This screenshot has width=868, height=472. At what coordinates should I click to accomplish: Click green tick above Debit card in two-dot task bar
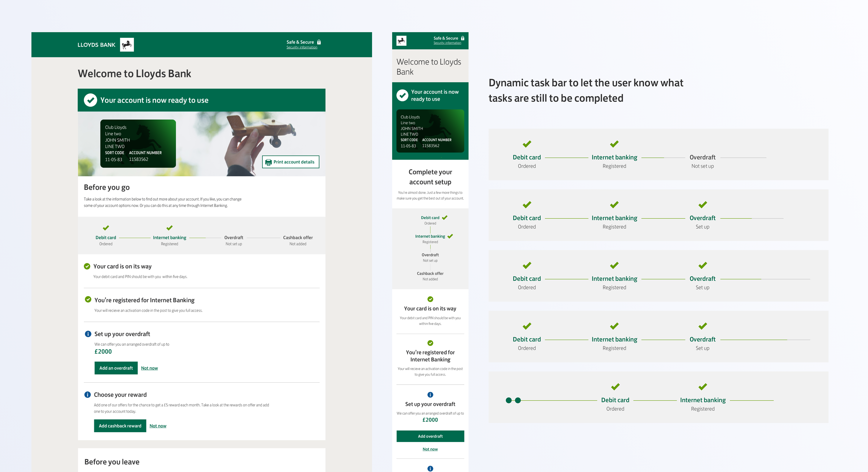615,387
